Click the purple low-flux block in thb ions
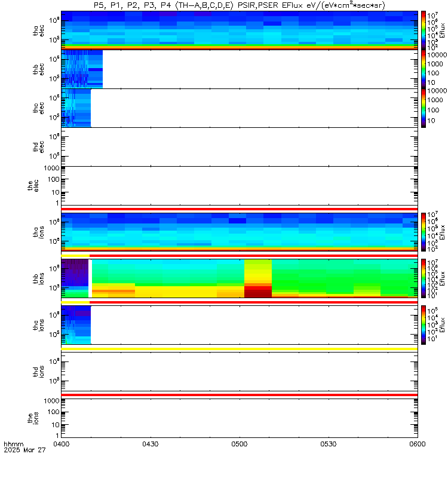 coord(75,273)
